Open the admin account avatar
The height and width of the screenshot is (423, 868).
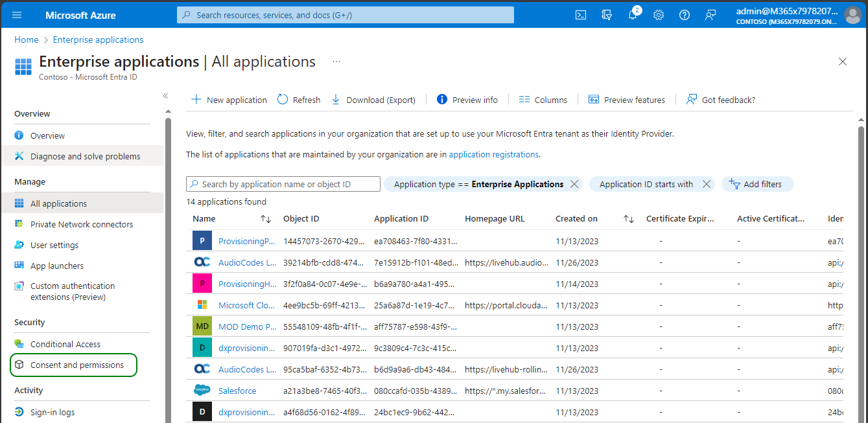pyautogui.click(x=853, y=15)
